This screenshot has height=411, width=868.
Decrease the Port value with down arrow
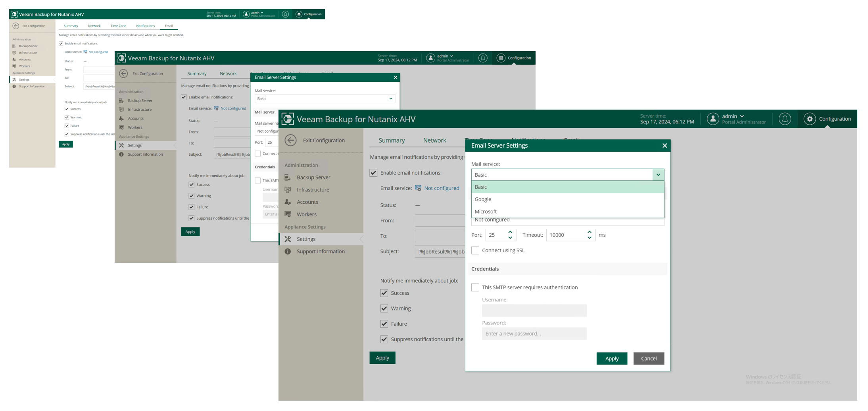pyautogui.click(x=510, y=238)
